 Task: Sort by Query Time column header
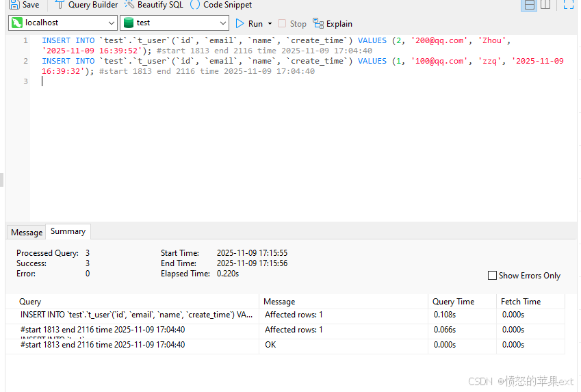(462, 302)
